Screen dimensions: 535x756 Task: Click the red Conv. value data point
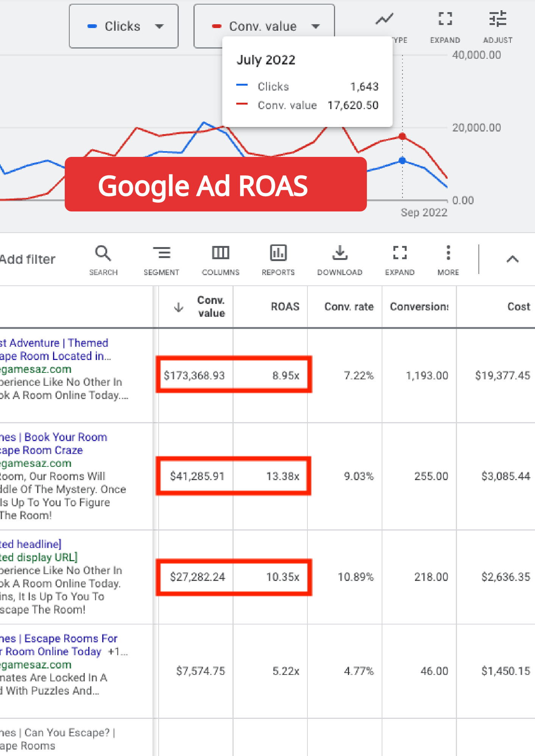coord(402,136)
